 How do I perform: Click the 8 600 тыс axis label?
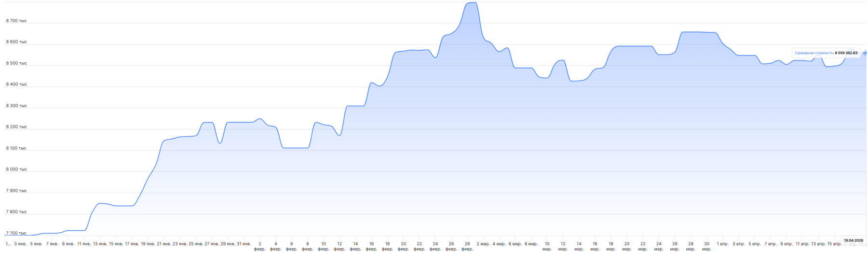(x=16, y=42)
